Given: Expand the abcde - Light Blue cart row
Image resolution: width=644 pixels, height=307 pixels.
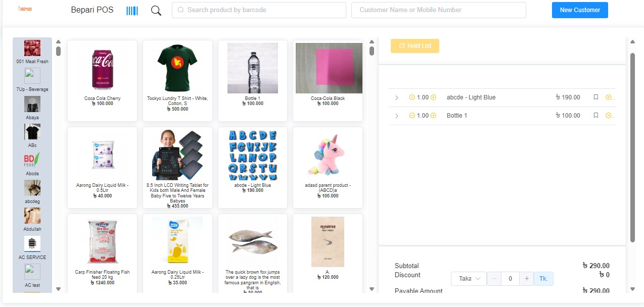Looking at the screenshot, I should coord(397,97).
